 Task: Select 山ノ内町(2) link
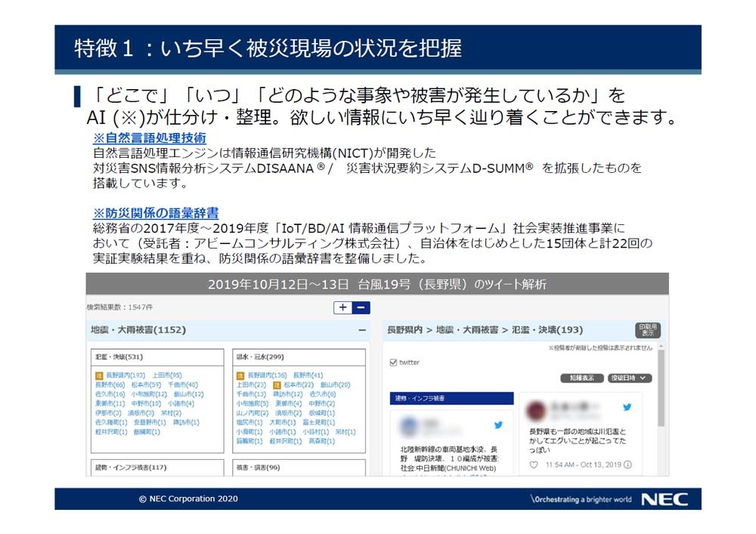point(253,413)
